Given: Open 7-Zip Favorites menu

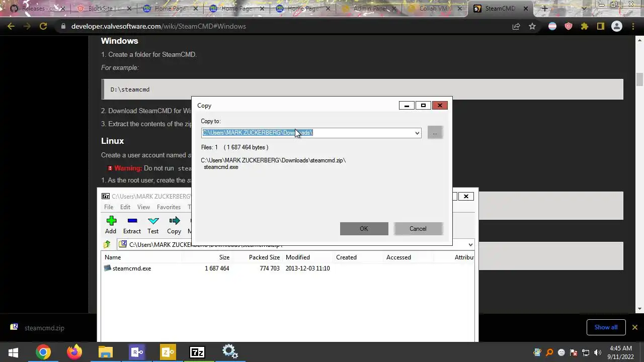Looking at the screenshot, I should [169, 207].
